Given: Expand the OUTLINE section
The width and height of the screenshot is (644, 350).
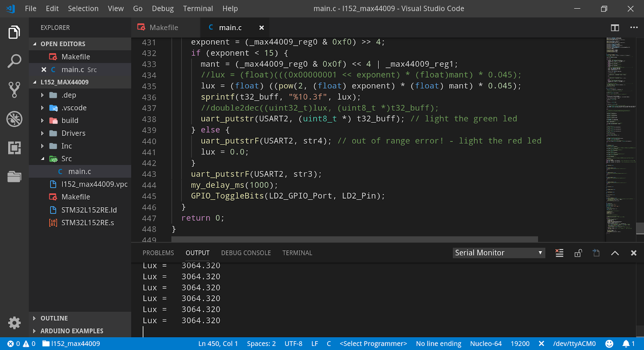Looking at the screenshot, I should pos(54,318).
